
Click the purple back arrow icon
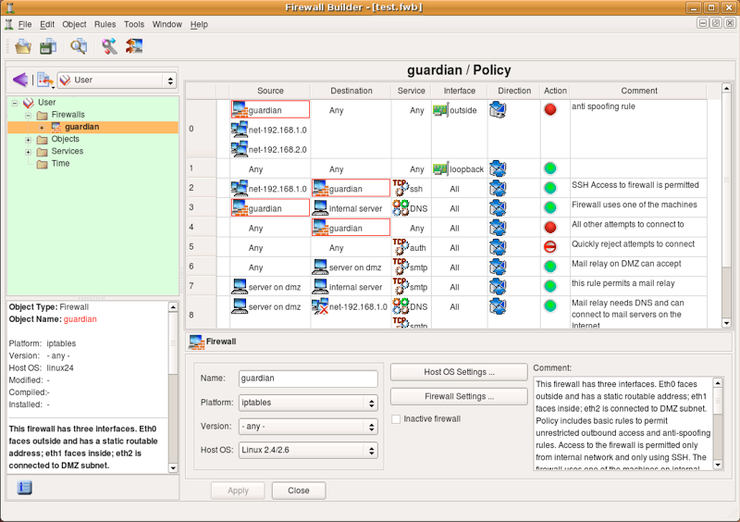click(x=19, y=80)
